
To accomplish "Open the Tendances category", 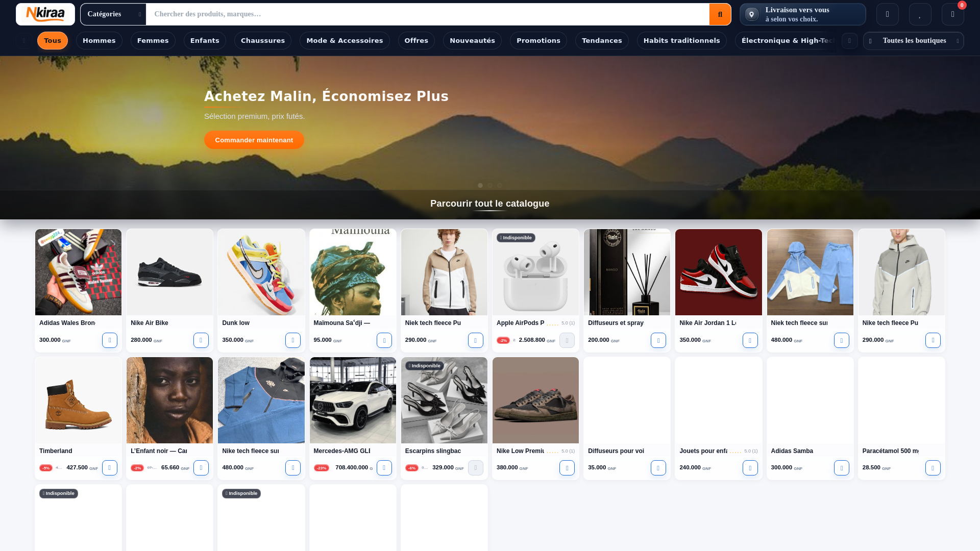I will pyautogui.click(x=602, y=41).
